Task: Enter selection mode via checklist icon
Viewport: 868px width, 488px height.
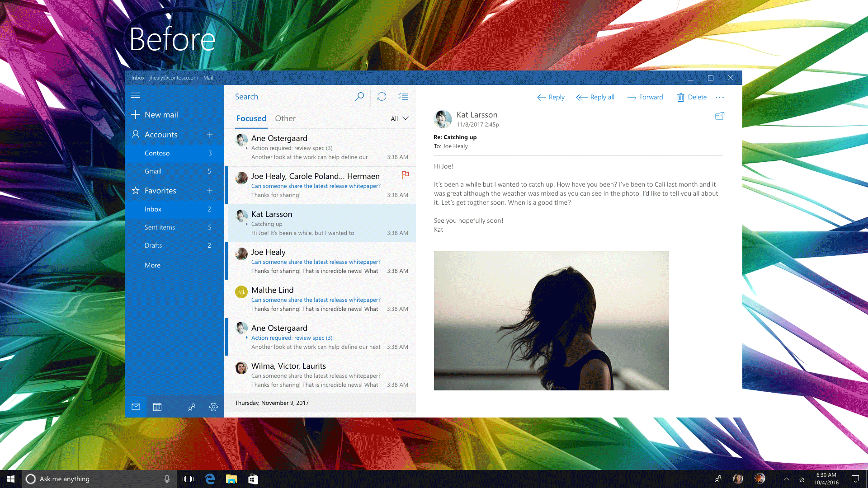Action: (x=403, y=97)
